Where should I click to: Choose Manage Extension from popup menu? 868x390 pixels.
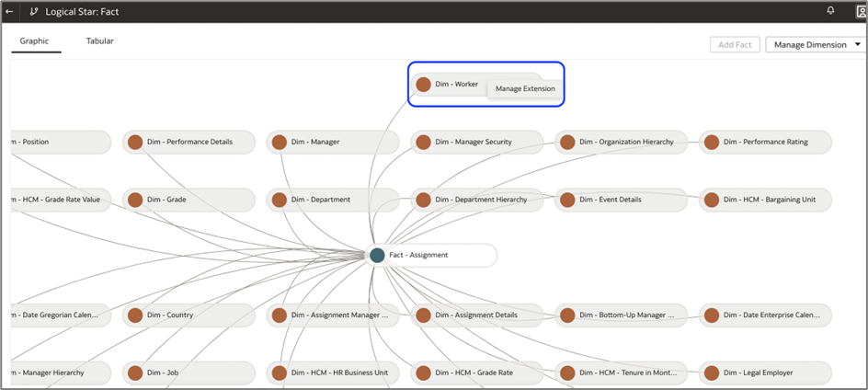click(525, 88)
